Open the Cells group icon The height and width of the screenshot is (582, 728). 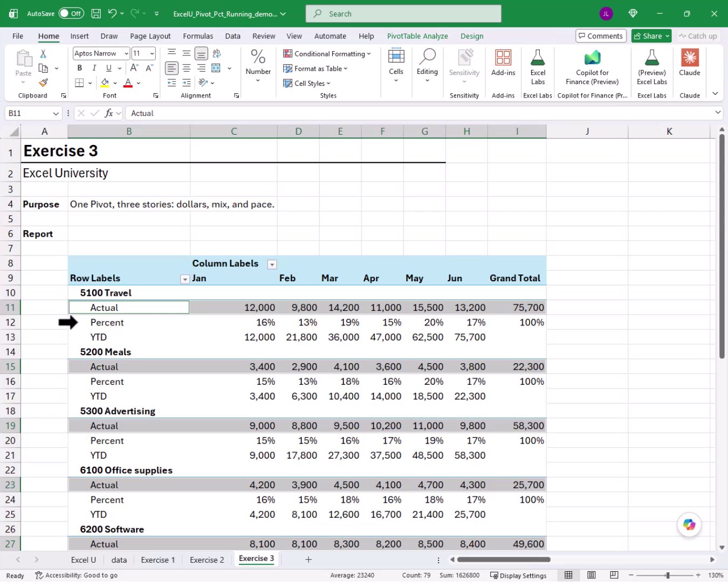pos(396,56)
